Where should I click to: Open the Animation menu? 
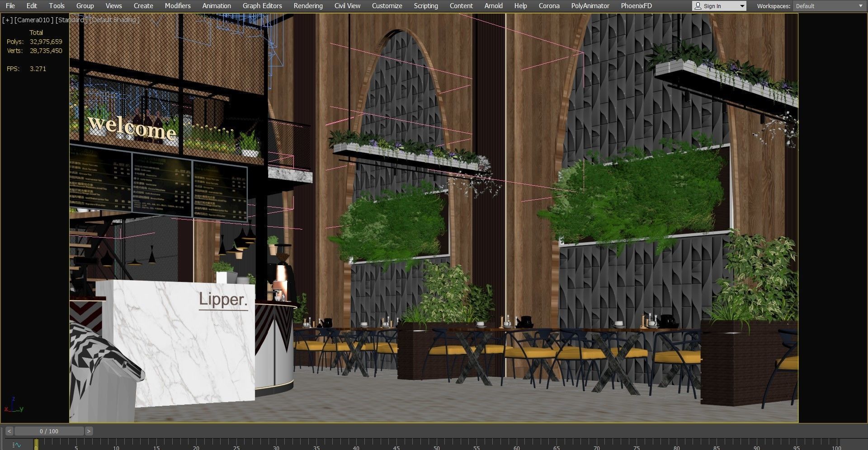[x=217, y=6]
